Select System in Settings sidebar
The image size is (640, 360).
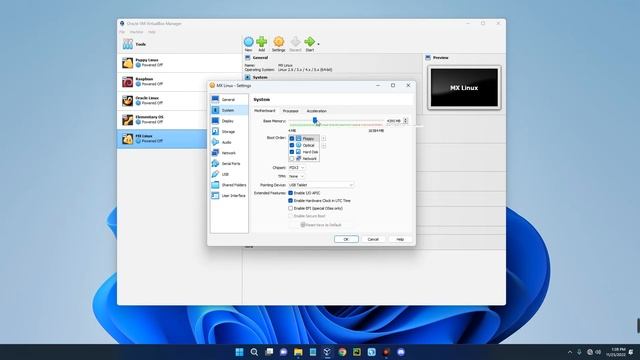point(229,110)
